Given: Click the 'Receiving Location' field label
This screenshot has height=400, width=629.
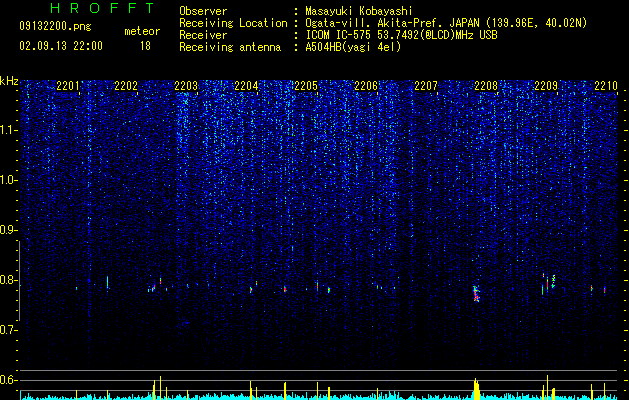Looking at the screenshot, I should [x=233, y=23].
